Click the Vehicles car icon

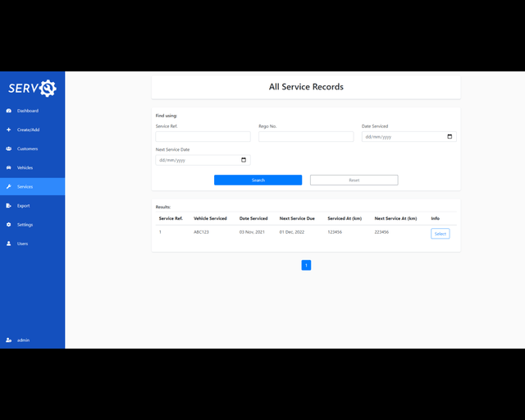click(8, 167)
